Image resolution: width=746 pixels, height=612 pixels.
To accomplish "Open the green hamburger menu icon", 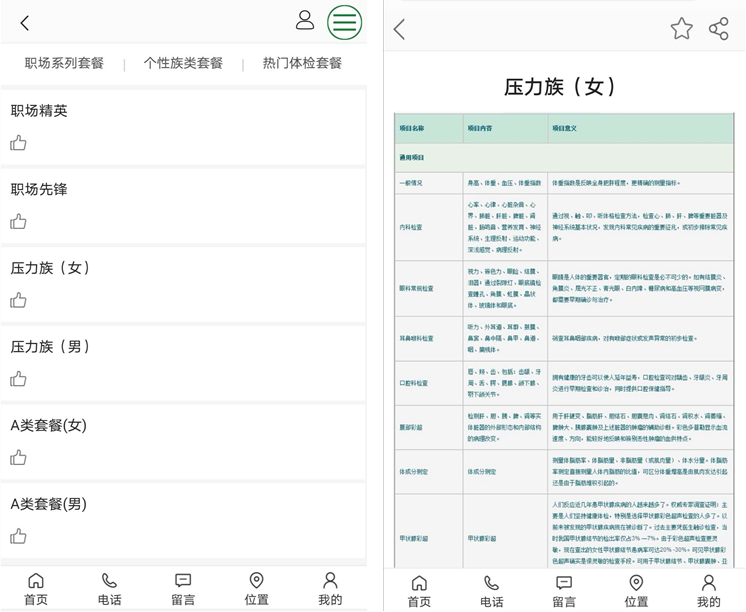I will pyautogui.click(x=344, y=22).
